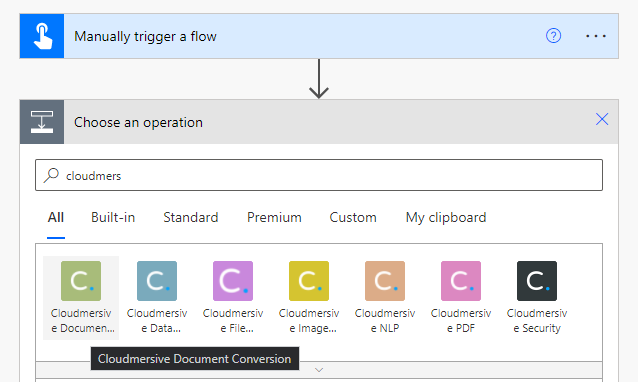Viewport: 638px width, 382px height.
Task: Select the Cloudmersive Security connector icon
Action: tap(537, 281)
